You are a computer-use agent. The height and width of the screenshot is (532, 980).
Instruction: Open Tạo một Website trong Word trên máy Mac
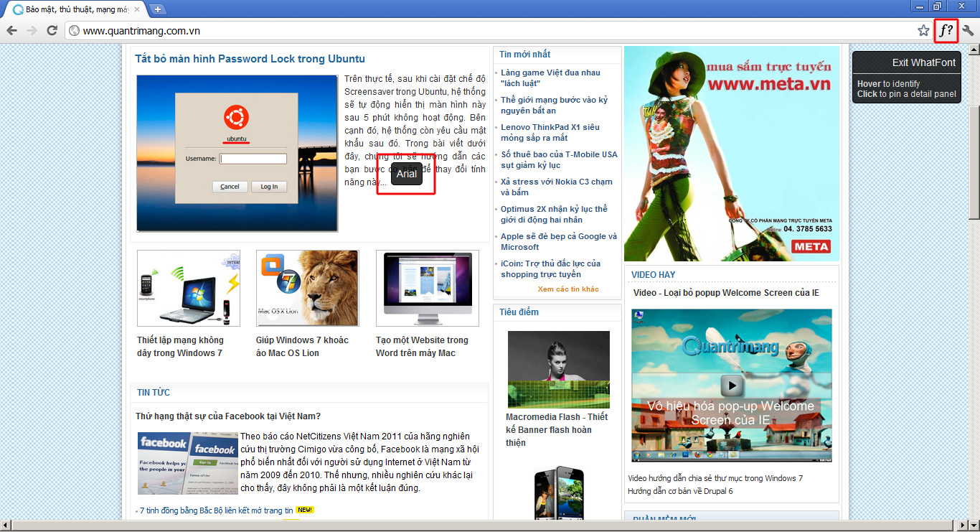point(422,346)
